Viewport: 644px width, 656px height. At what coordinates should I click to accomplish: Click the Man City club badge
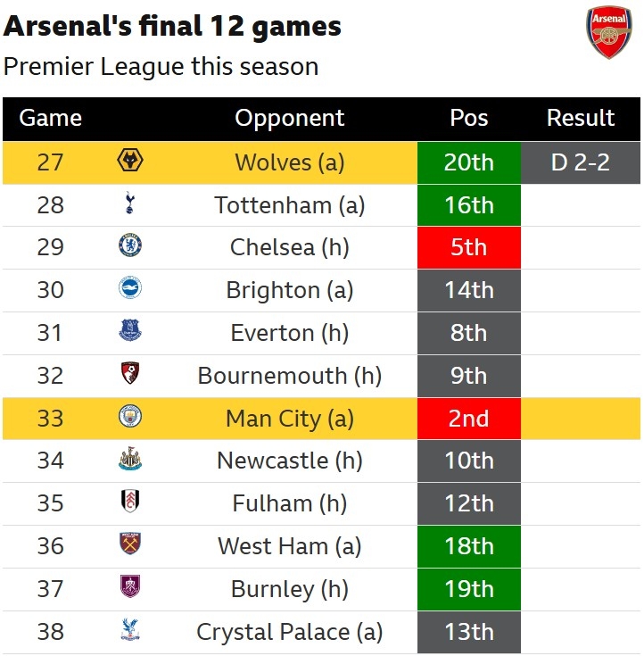point(130,417)
